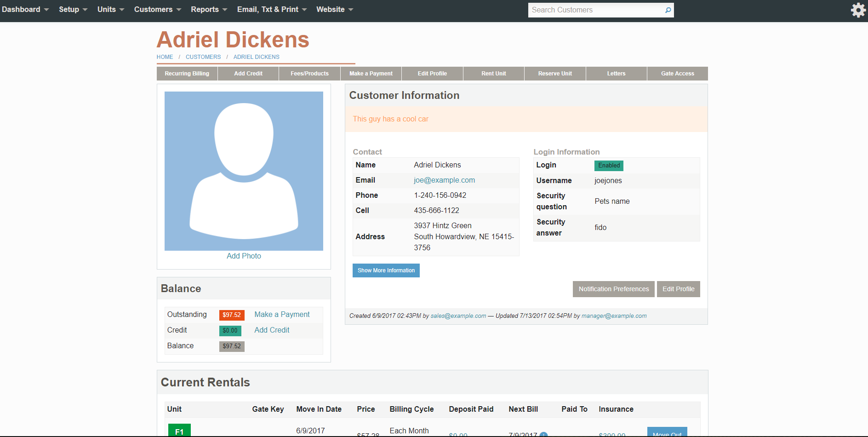
Task: Open the Email, Txt & Print menu
Action: pos(272,10)
